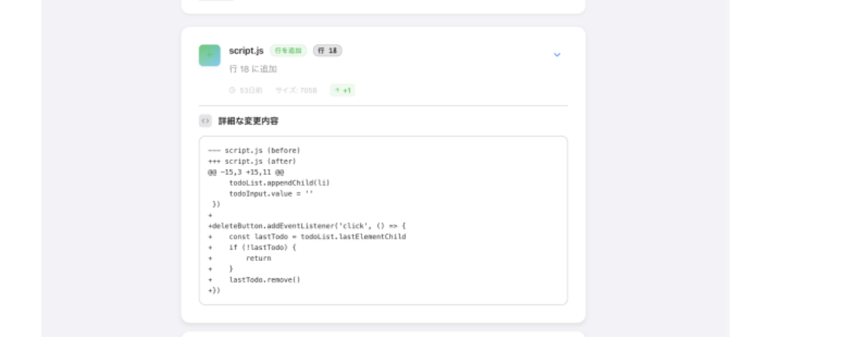Click the green 行を追加 badge
This screenshot has height=347, width=868.
click(x=288, y=51)
